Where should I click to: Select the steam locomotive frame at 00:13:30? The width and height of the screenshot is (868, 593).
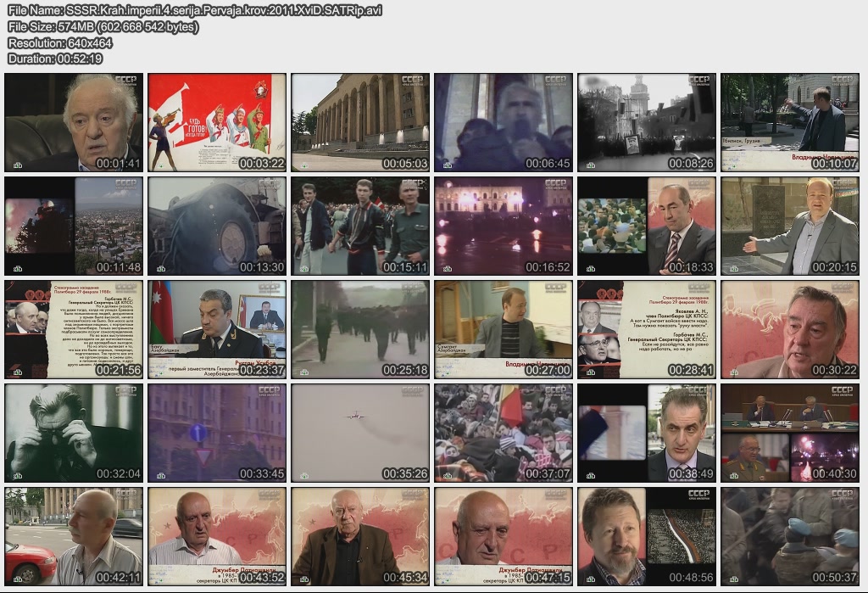pos(217,226)
